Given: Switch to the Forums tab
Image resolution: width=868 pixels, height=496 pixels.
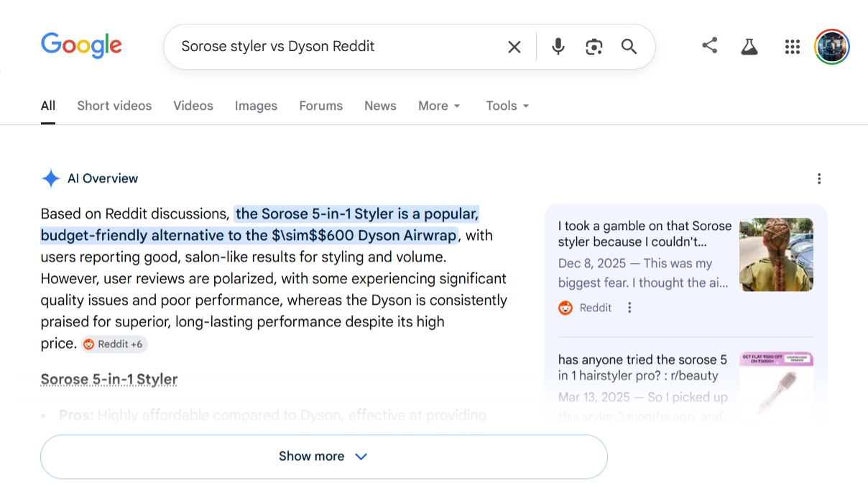Looking at the screenshot, I should click(320, 106).
